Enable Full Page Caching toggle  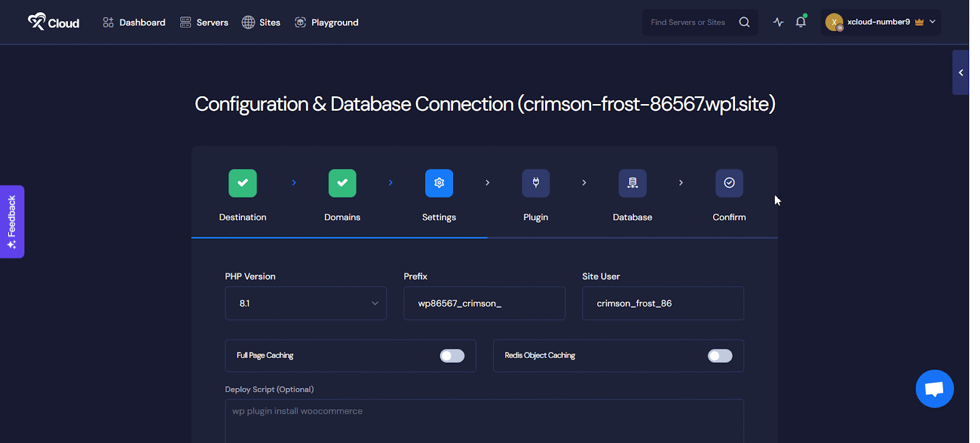tap(452, 356)
